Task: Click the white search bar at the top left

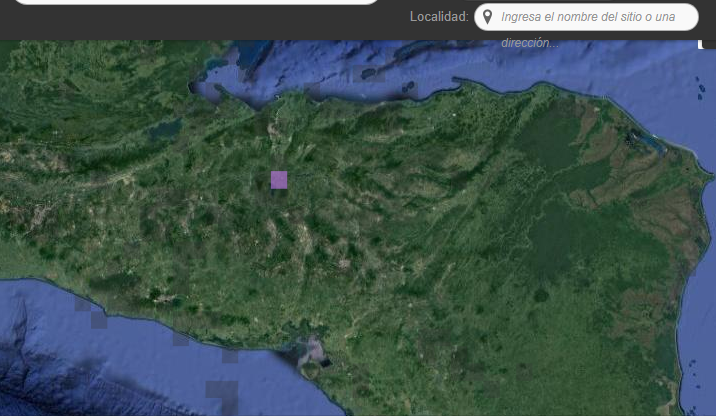Action: click(x=196, y=2)
